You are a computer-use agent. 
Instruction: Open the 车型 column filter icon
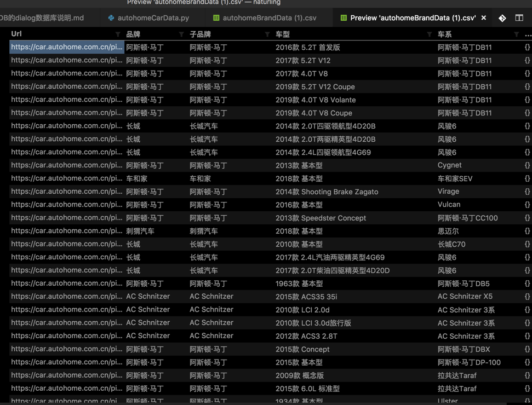[430, 34]
